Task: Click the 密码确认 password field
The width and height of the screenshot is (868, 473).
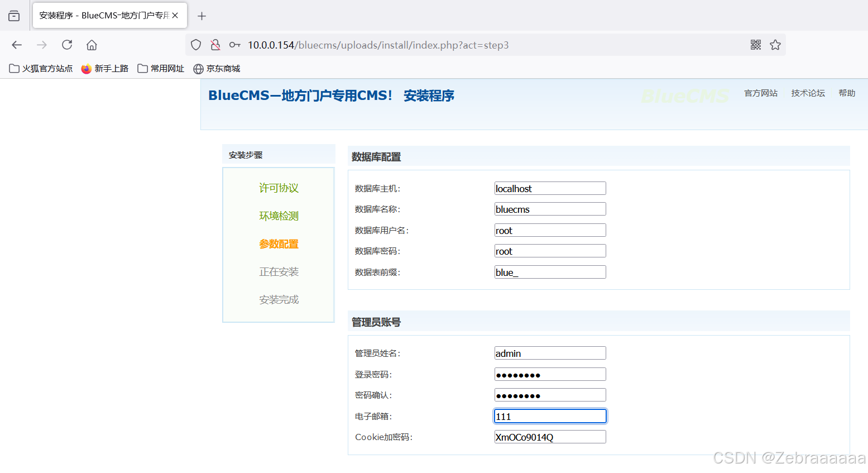Action: click(550, 395)
